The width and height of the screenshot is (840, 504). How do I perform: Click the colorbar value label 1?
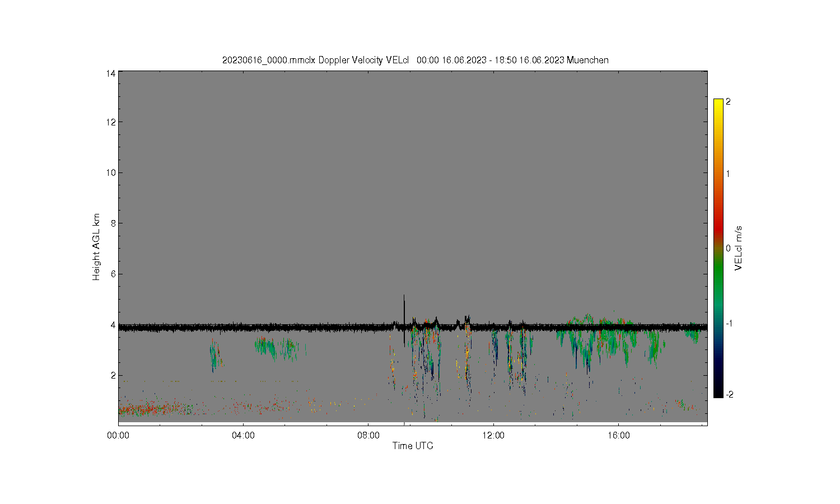[728, 174]
